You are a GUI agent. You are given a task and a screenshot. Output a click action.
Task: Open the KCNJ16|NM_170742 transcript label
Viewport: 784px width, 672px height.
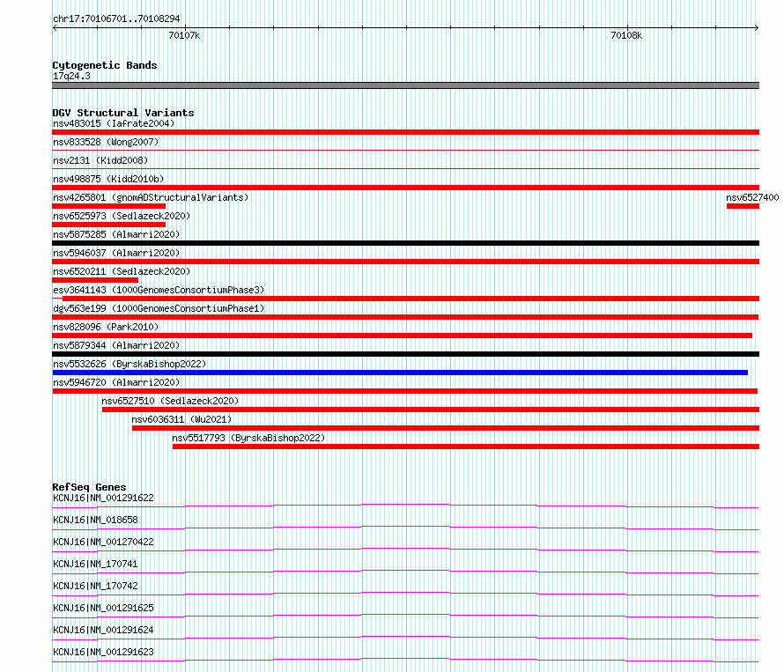tap(95, 586)
